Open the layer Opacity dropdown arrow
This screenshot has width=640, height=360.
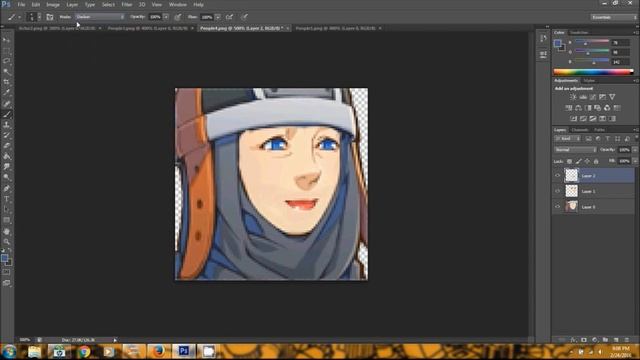click(635, 150)
